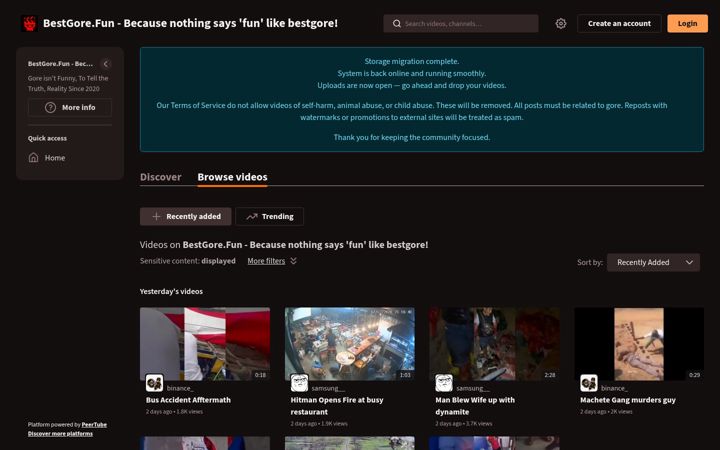720x450 pixels.
Task: Click the samsung__ channel name under Man Blew Wife
Action: click(x=473, y=388)
